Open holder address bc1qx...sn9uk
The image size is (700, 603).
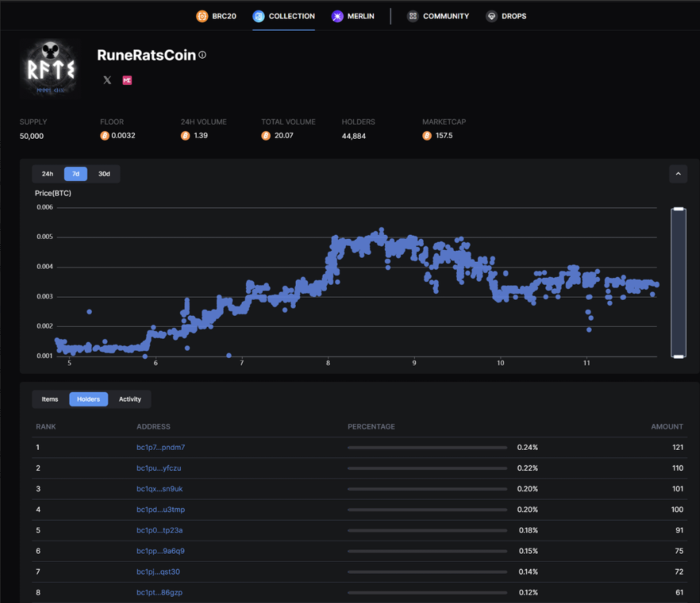(x=160, y=489)
